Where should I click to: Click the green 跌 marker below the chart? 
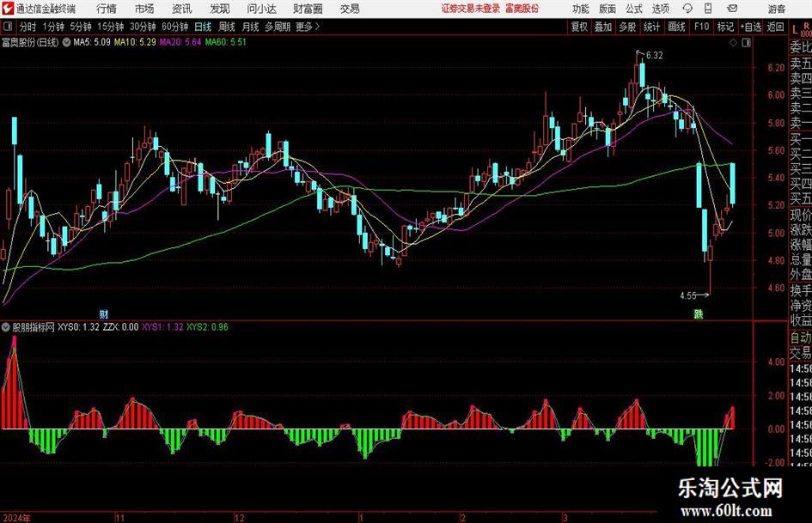(x=699, y=313)
